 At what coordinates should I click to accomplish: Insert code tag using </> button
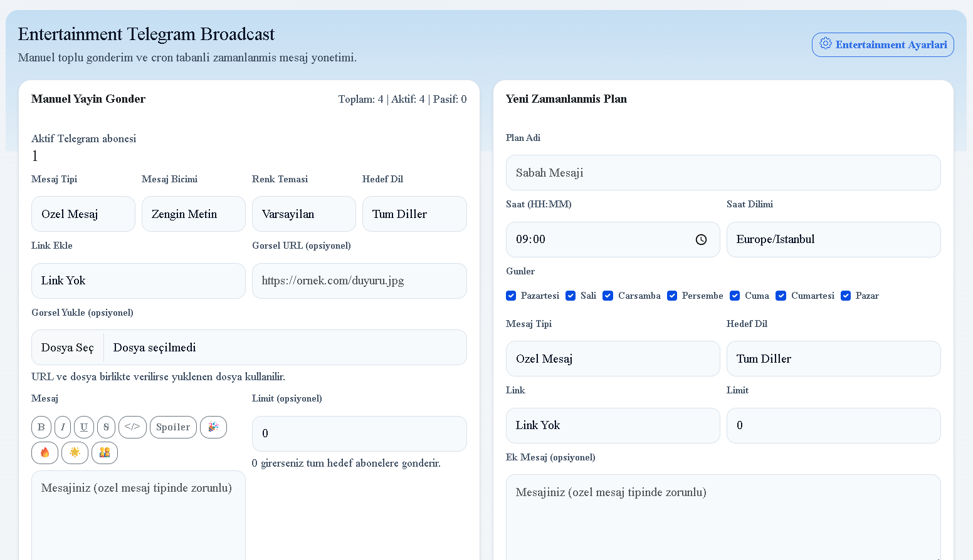coord(132,427)
